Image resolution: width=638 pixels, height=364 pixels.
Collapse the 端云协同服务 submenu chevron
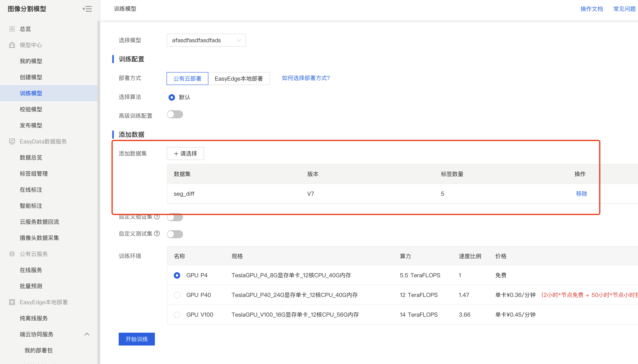(x=87, y=334)
